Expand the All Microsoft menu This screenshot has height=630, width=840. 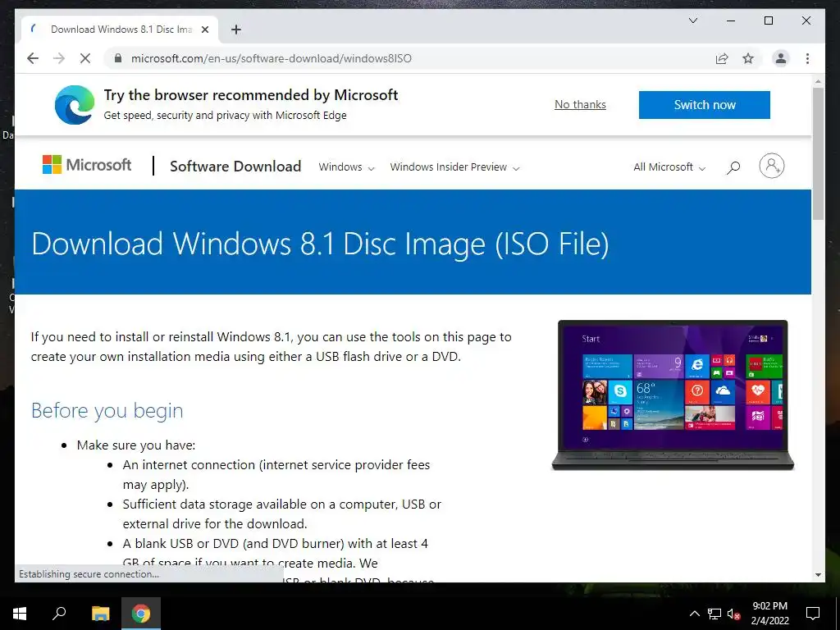coord(669,167)
